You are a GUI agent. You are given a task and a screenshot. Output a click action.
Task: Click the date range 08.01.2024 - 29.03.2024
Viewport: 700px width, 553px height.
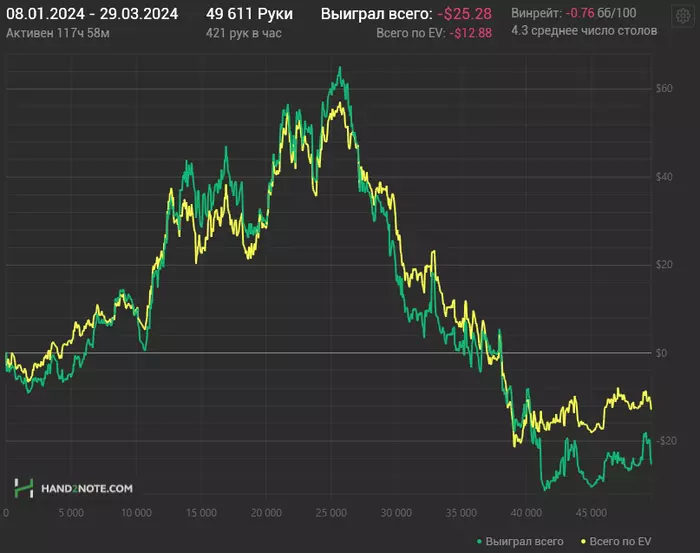[x=92, y=14]
